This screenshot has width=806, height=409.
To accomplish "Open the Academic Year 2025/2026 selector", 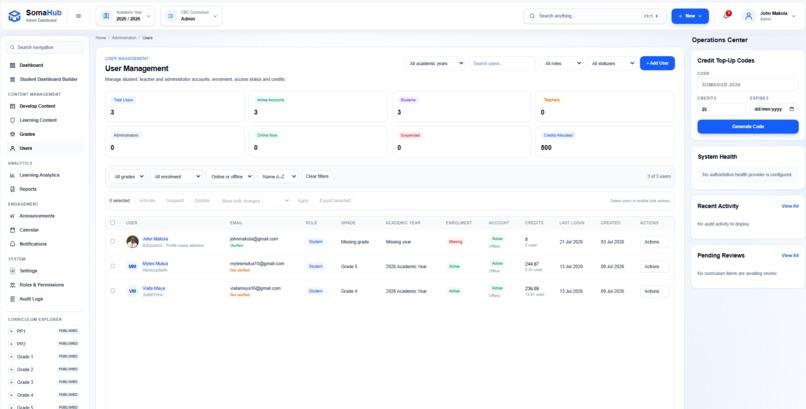I will point(126,16).
